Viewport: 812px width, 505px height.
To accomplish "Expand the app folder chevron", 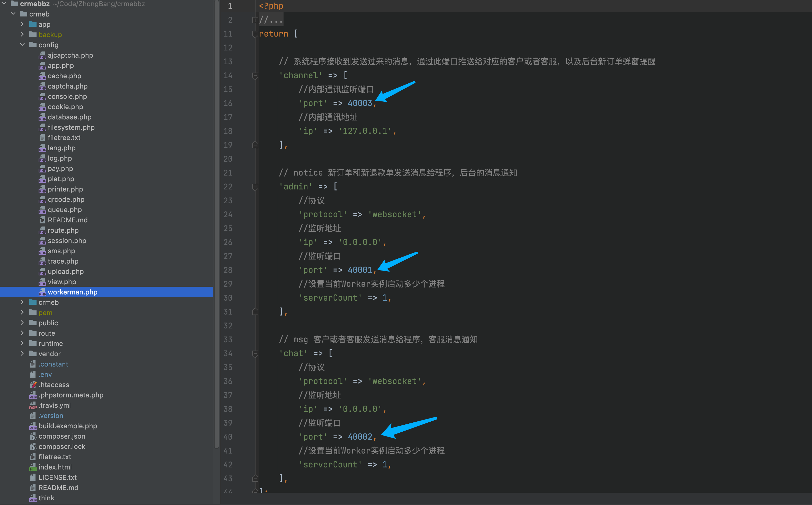I will [22, 24].
